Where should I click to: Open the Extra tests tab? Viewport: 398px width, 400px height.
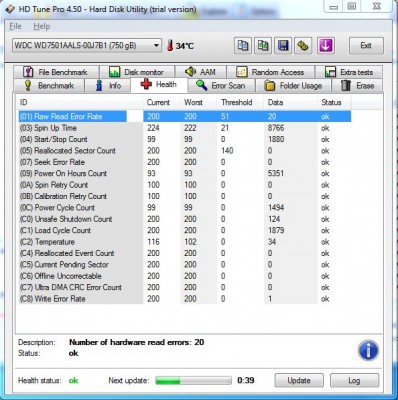349,72
